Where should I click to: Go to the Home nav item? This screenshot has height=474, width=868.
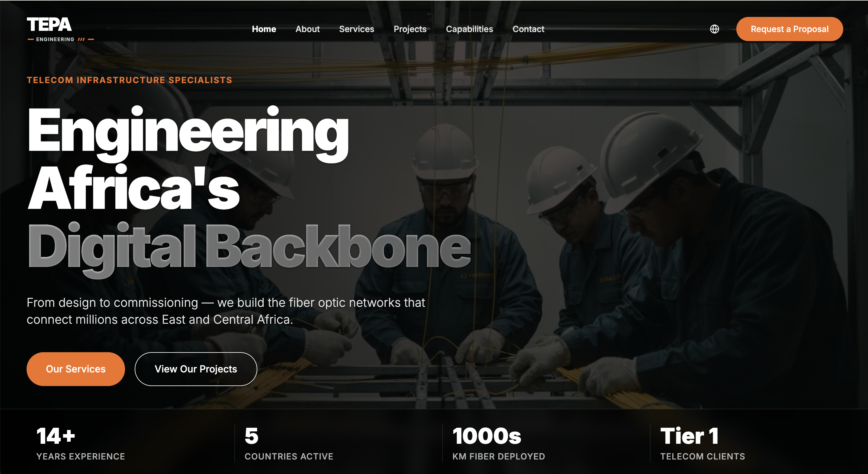(x=264, y=29)
